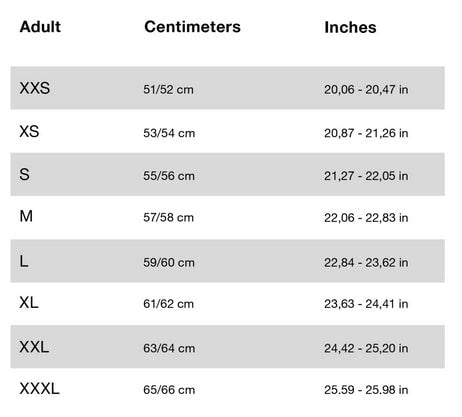Click the 65/66 cm measurement
The image size is (462, 417).
[x=169, y=390]
